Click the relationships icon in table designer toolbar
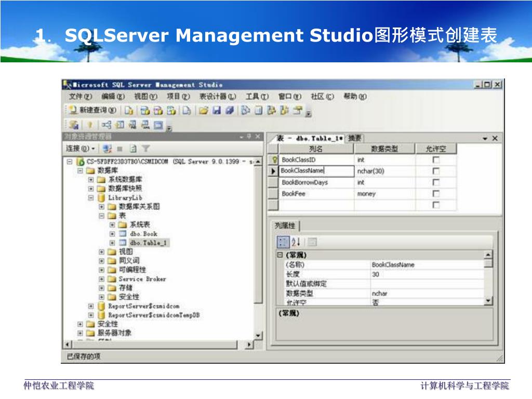Screen dimensions: 532x399 106,125
